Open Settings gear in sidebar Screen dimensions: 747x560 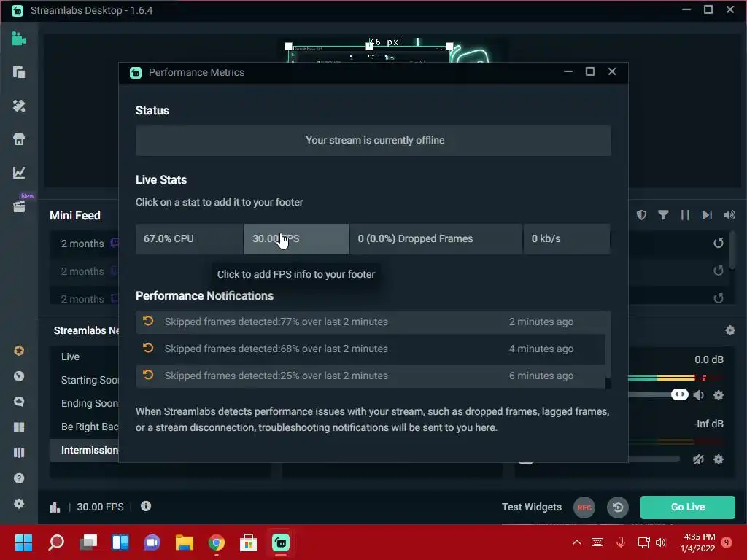pyautogui.click(x=18, y=504)
